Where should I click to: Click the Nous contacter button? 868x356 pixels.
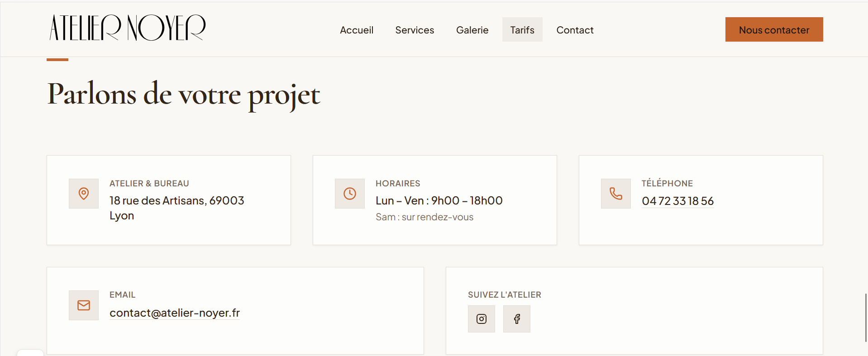tap(774, 29)
